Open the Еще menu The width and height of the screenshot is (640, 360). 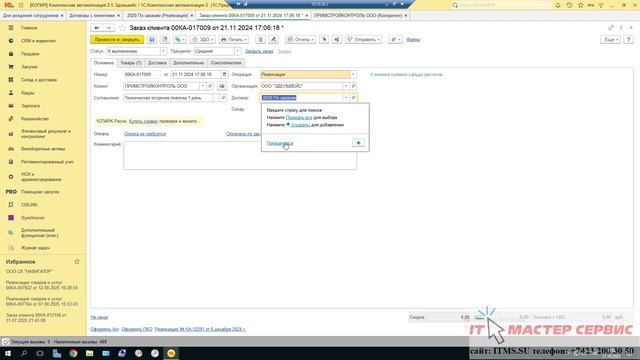[x=611, y=40]
